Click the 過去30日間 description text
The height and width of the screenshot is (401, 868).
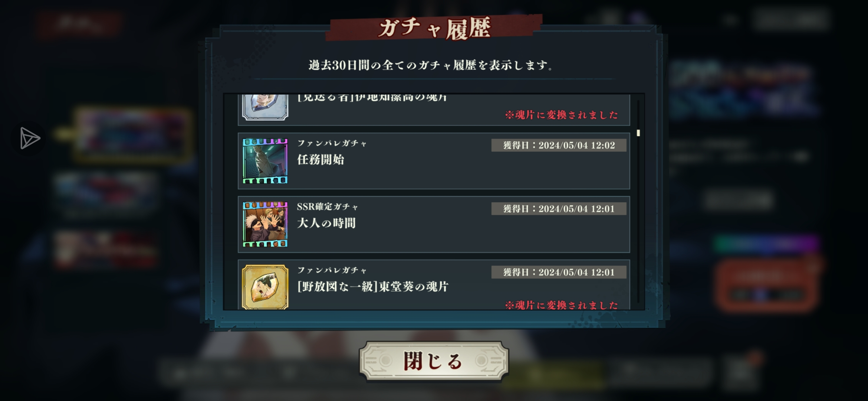(x=430, y=65)
